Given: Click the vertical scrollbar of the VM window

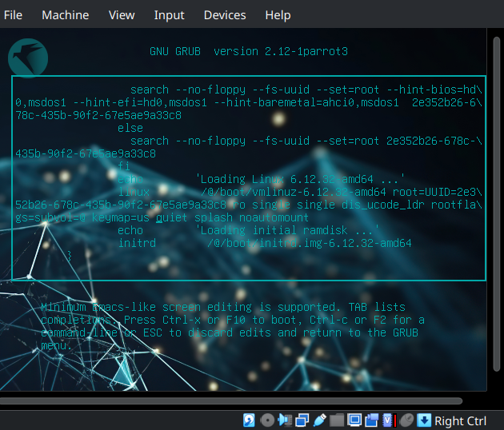Looking at the screenshot, I should 497,204.
